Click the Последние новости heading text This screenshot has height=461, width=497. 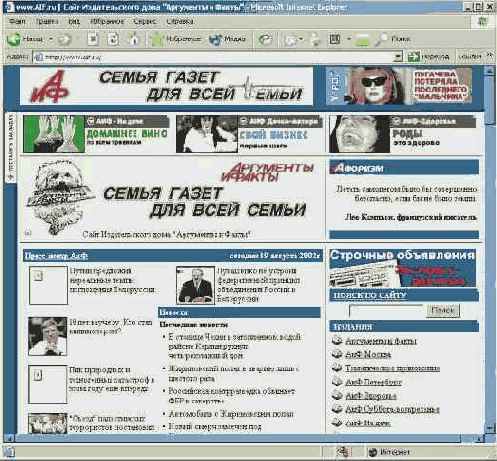click(x=194, y=324)
